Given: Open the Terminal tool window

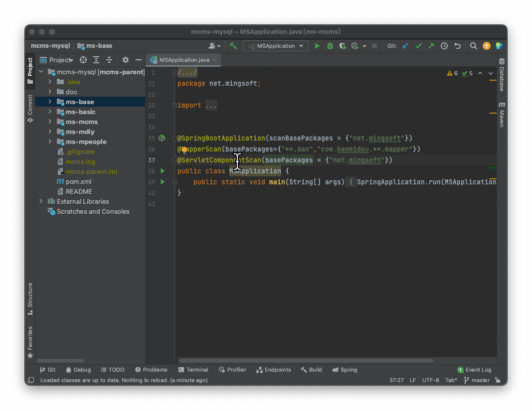Looking at the screenshot, I should click(x=193, y=370).
